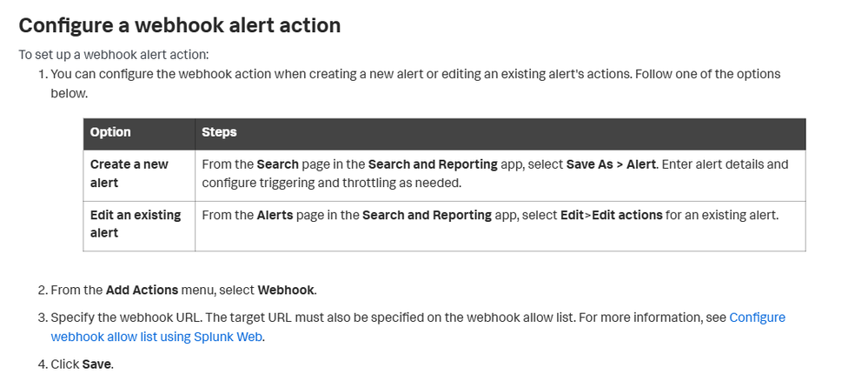Viewport: 868px width, 388px height.
Task: Click the bold "Webhook" word in step 2
Action: (x=286, y=290)
